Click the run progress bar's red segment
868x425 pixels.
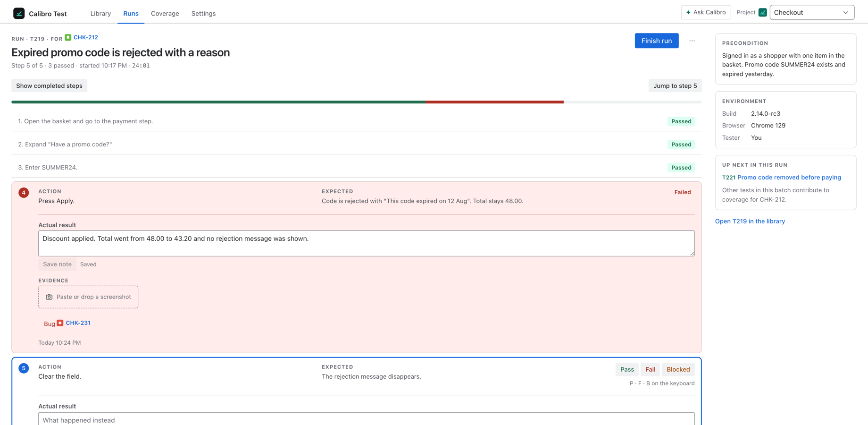pyautogui.click(x=494, y=102)
